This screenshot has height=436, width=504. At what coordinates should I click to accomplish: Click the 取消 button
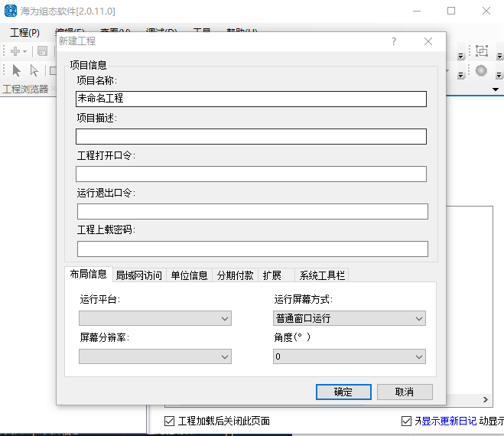[405, 392]
